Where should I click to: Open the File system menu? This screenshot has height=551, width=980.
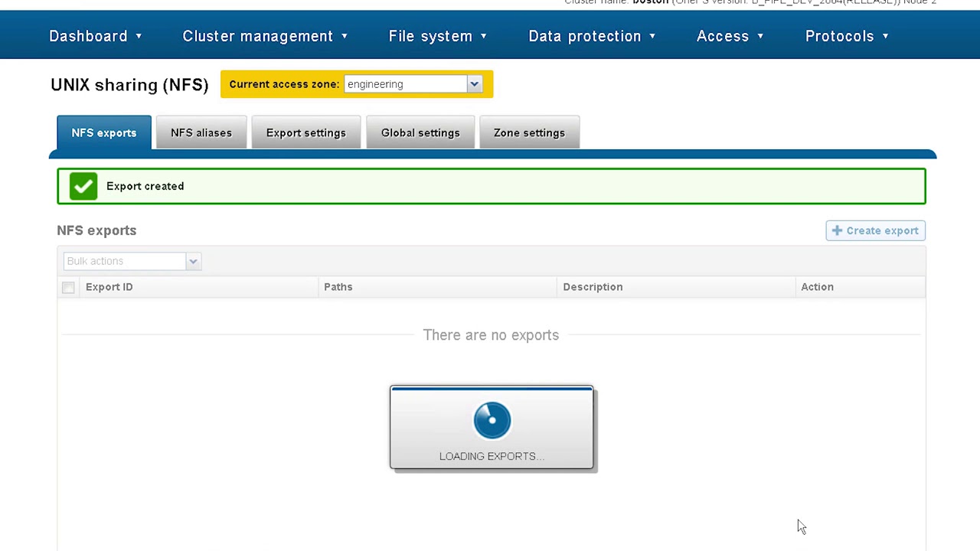click(438, 36)
